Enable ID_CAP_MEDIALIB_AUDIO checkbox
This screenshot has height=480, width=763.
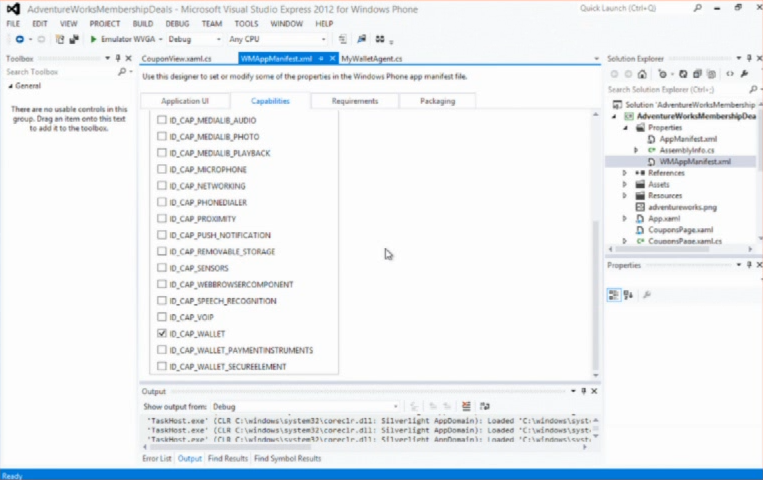[x=162, y=120]
